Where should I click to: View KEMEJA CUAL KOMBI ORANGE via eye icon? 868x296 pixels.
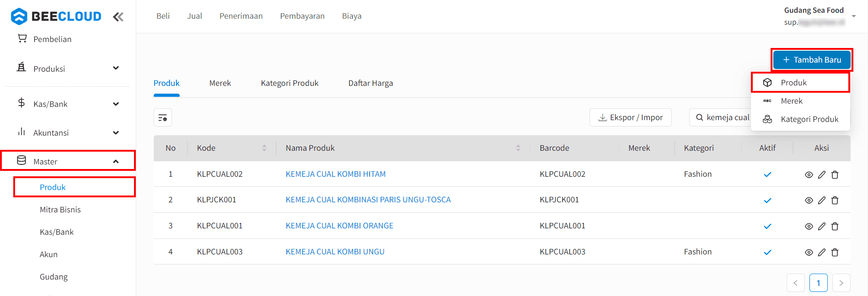[x=809, y=226]
